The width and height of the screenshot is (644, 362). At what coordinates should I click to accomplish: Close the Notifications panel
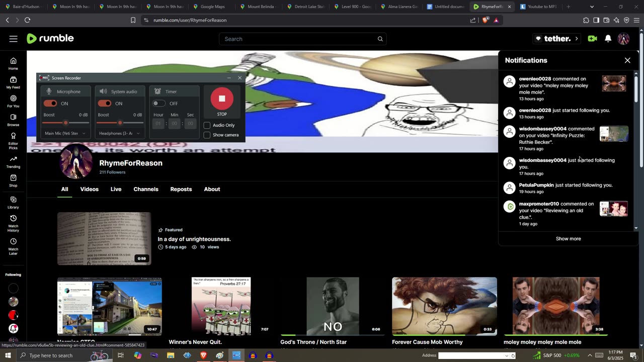tap(627, 60)
